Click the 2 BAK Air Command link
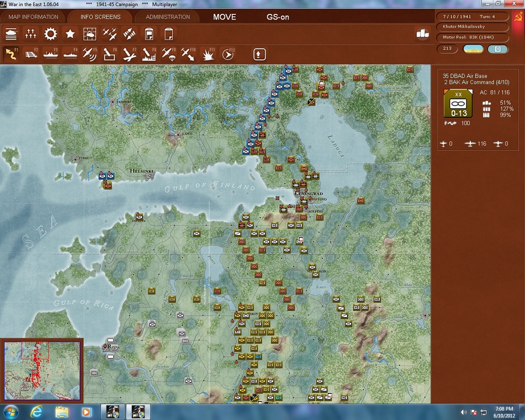 (x=477, y=82)
